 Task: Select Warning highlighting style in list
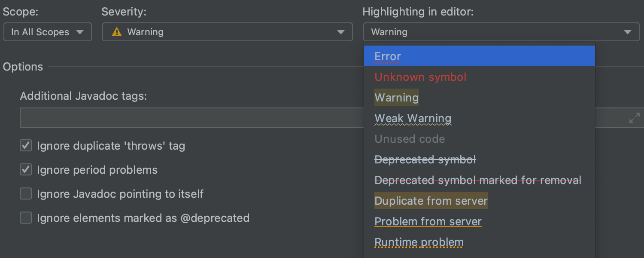pyautogui.click(x=397, y=98)
